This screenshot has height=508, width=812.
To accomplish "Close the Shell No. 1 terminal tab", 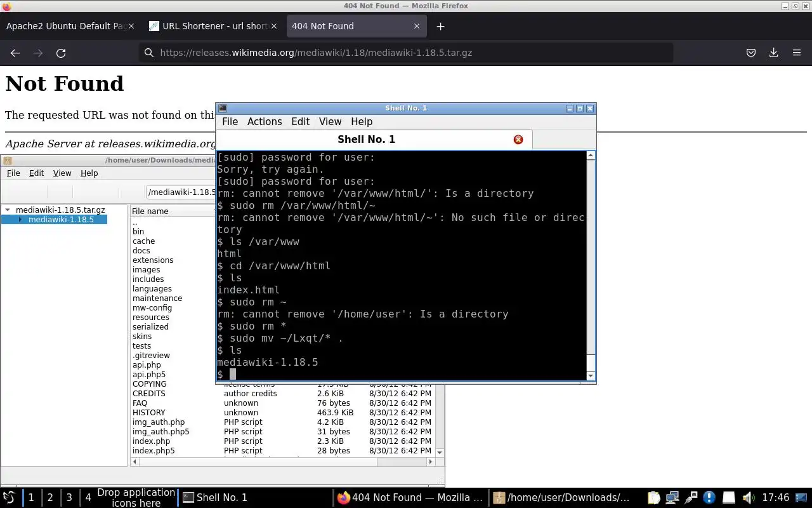I will (x=518, y=139).
